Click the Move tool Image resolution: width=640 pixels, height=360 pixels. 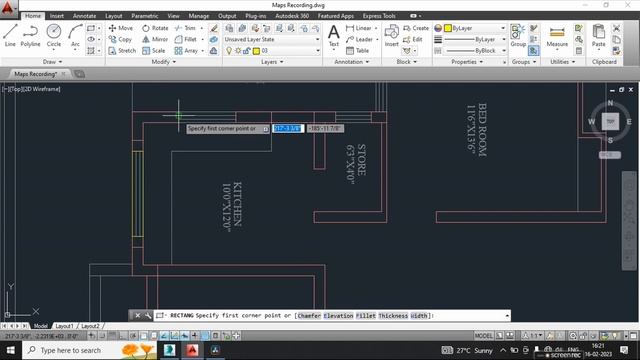121,28
